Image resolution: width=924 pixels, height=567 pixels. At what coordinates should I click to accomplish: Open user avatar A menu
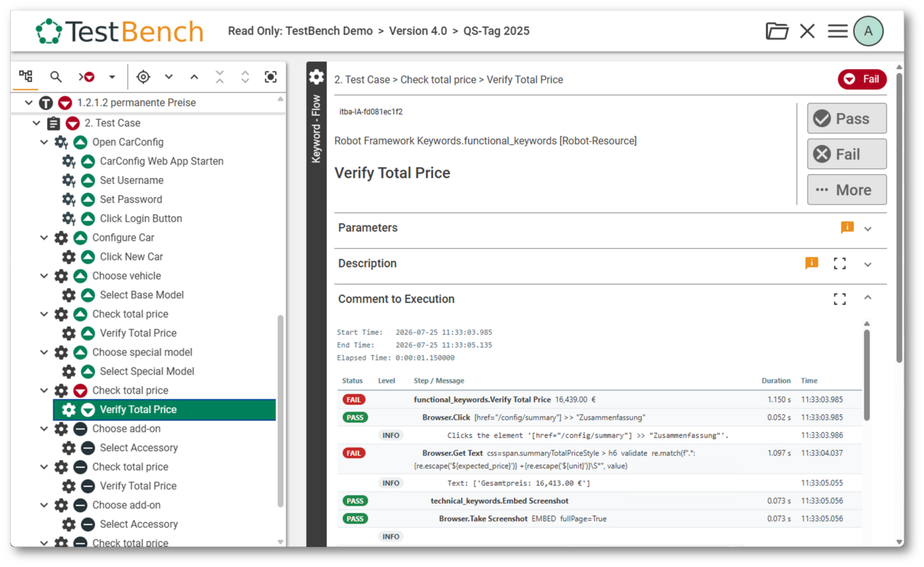tap(869, 31)
